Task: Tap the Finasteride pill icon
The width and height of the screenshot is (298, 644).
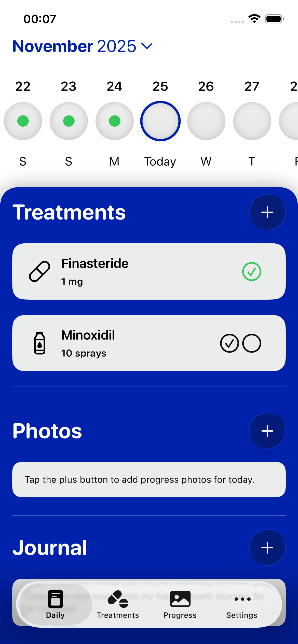Action: 39,271
